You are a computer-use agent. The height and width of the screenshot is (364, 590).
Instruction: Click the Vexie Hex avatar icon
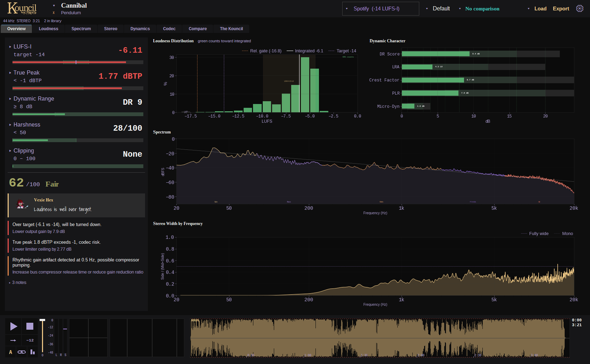click(x=22, y=204)
